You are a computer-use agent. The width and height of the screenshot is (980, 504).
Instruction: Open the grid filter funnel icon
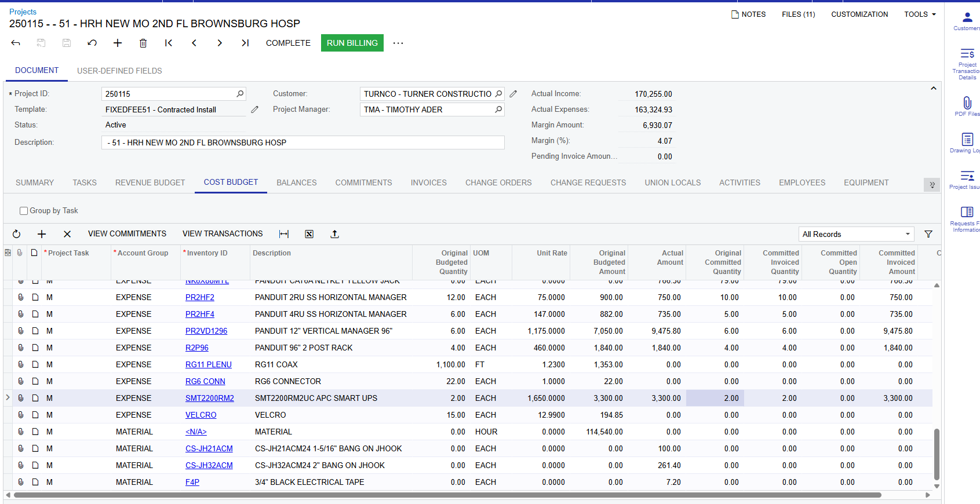[928, 234]
